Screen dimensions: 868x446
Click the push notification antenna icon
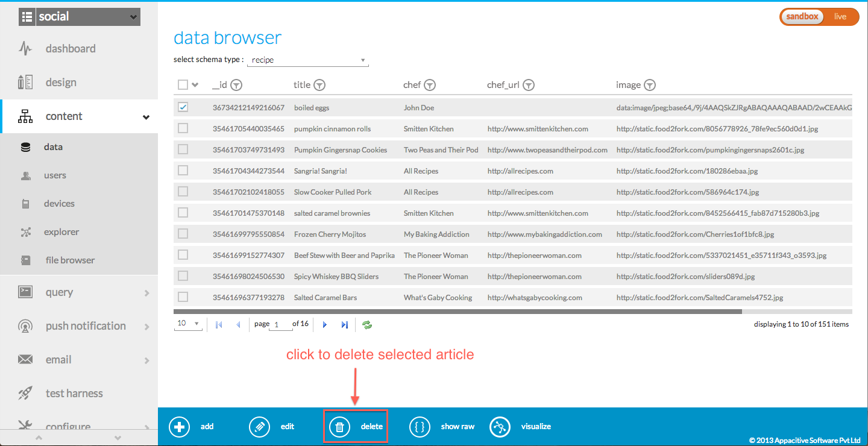coord(25,326)
